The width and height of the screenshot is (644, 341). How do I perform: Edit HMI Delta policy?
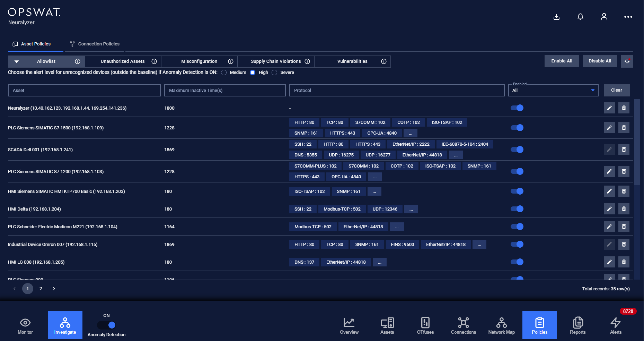coord(609,209)
